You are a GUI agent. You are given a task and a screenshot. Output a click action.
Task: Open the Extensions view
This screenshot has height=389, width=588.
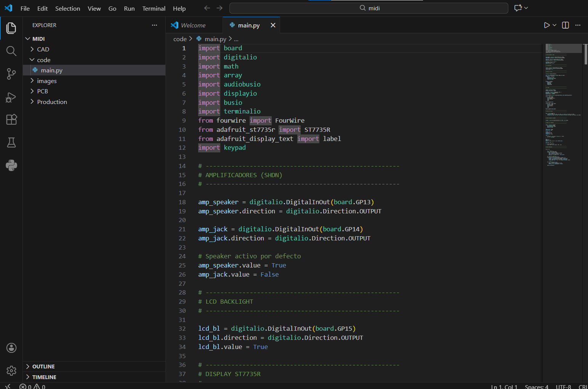pyautogui.click(x=11, y=120)
